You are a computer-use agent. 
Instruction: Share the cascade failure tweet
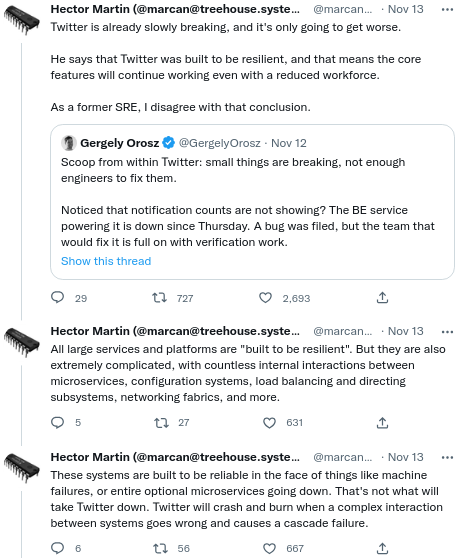pos(382,548)
